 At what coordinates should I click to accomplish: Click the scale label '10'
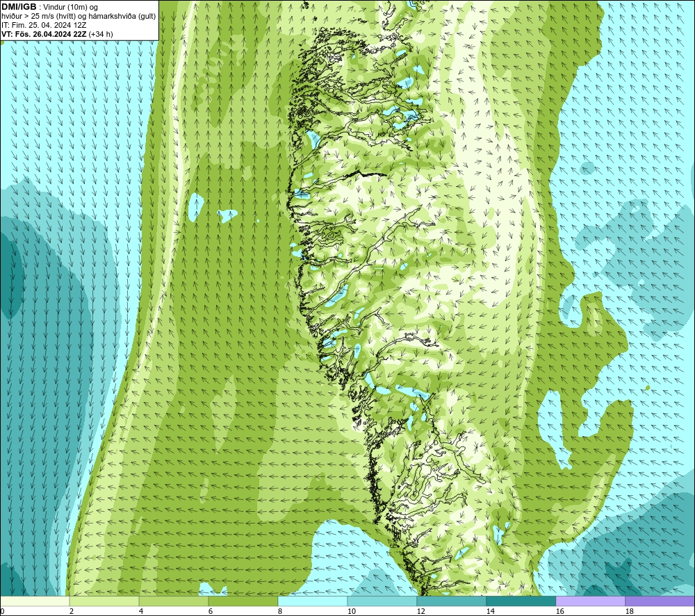(351, 611)
